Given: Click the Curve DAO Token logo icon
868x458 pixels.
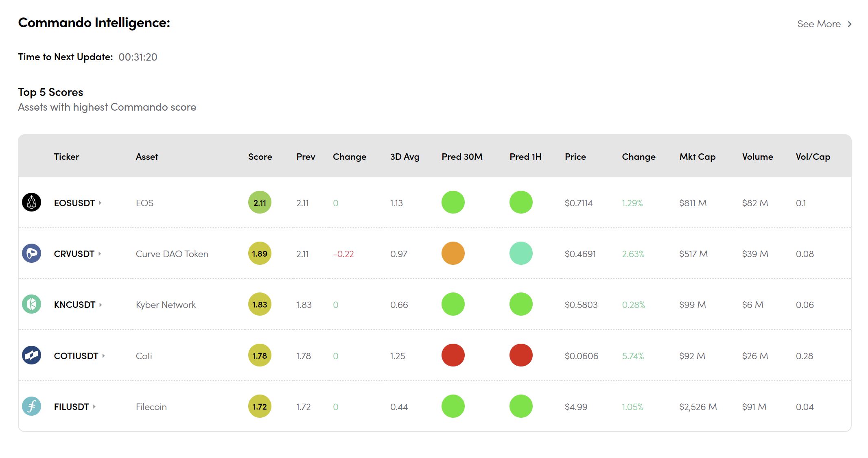Looking at the screenshot, I should pyautogui.click(x=31, y=253).
